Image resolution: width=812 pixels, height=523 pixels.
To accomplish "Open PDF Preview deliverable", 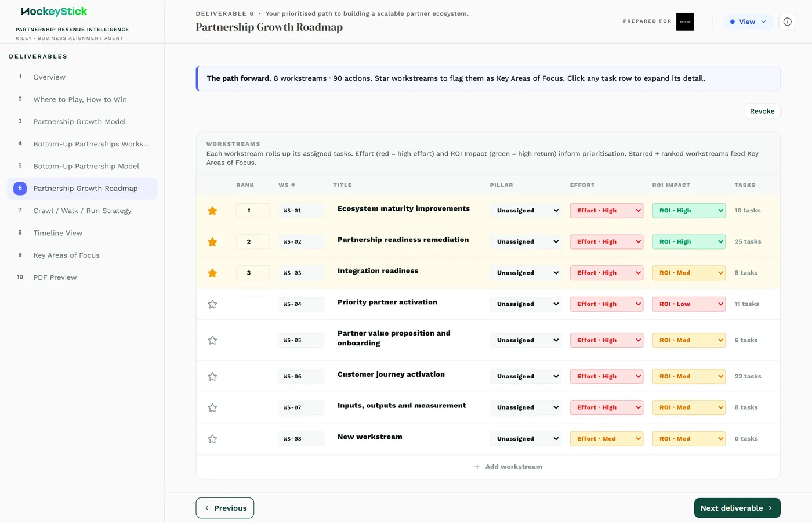I will click(82, 277).
